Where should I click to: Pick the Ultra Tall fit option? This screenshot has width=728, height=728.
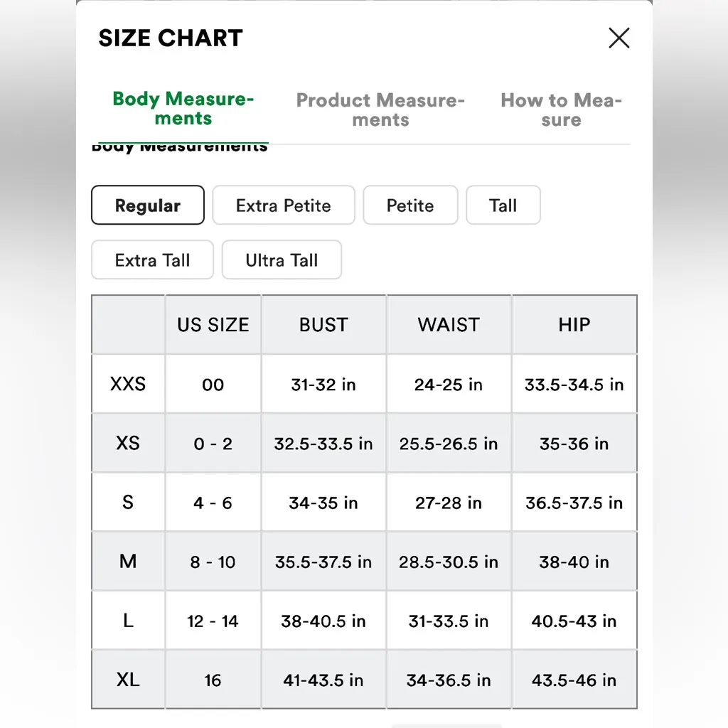click(282, 260)
